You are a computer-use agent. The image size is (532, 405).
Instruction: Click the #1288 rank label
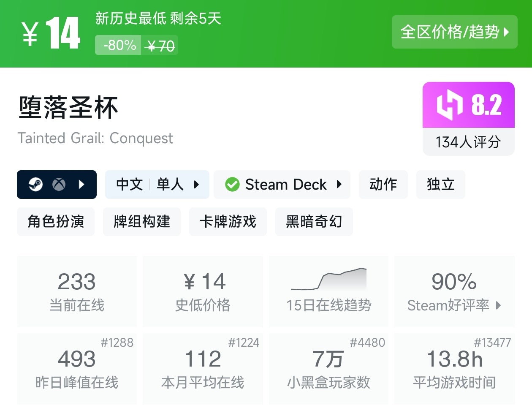click(x=117, y=342)
